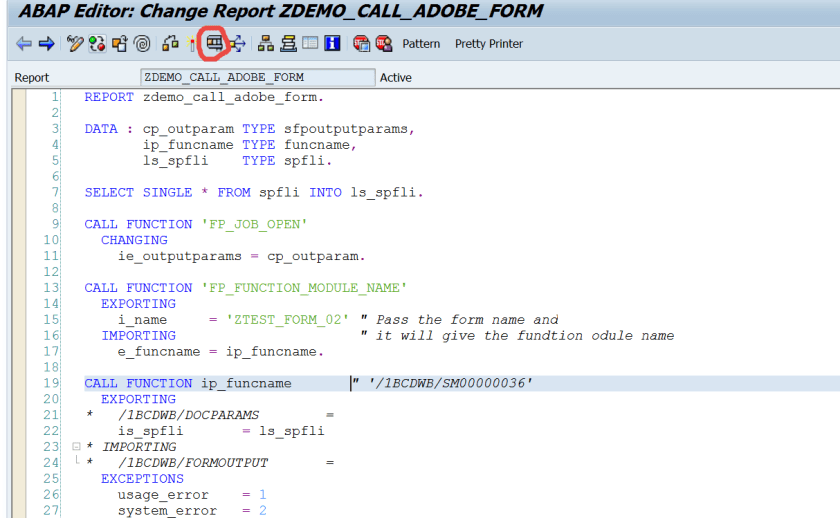This screenshot has width=840, height=518.
Task: Execute the report via Direct Processing icon
Action: [213, 44]
